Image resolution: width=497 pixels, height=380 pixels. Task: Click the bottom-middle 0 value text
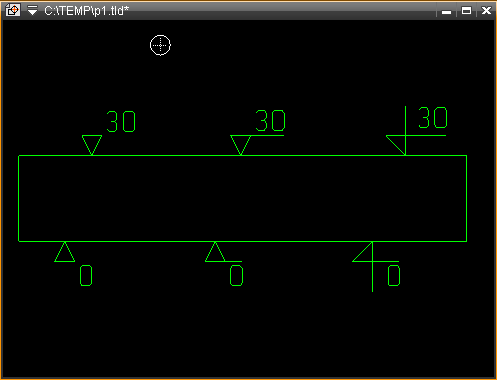click(x=236, y=275)
